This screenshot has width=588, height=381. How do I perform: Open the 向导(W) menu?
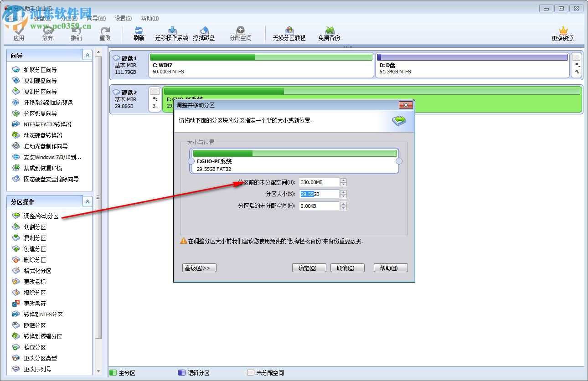[x=96, y=18]
